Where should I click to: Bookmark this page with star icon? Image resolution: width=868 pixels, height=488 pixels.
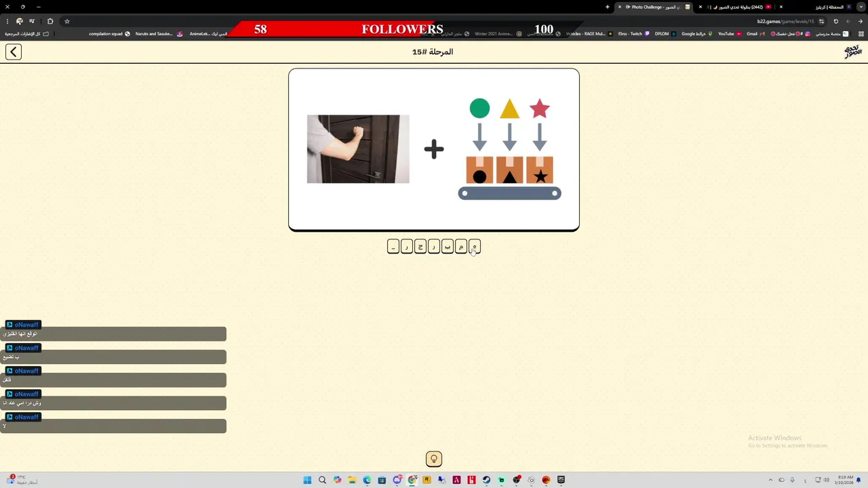click(x=66, y=21)
